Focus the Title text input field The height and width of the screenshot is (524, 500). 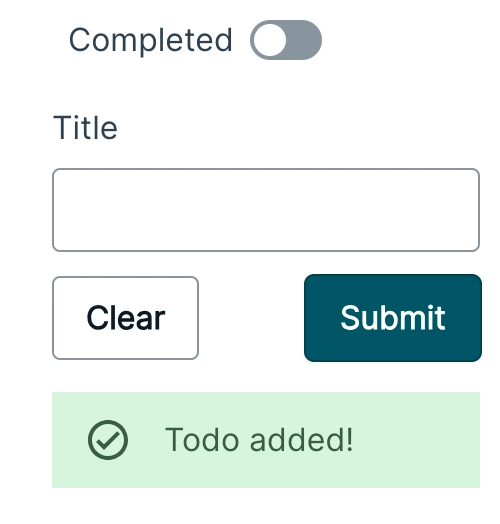266,210
